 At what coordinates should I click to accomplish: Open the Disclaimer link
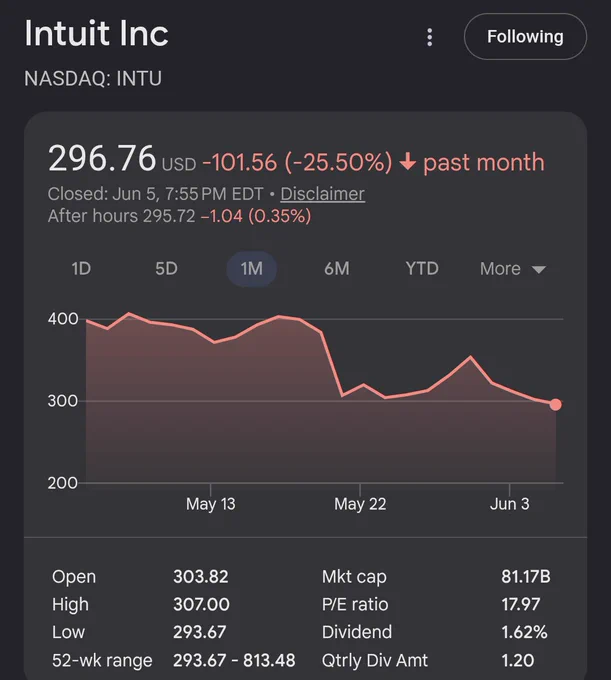point(322,194)
